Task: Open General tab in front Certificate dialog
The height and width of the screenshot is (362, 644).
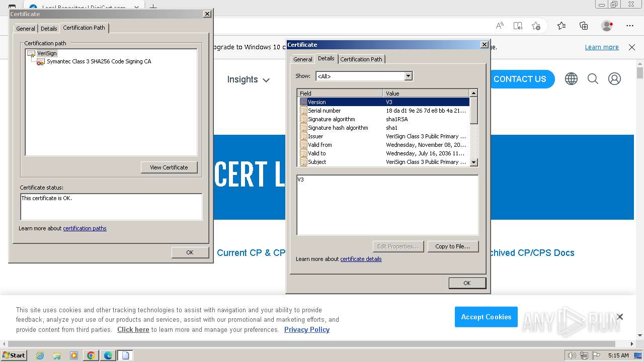Action: click(x=303, y=59)
